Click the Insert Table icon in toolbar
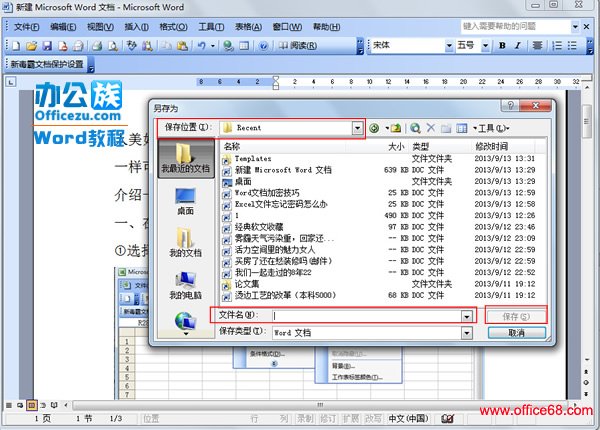The width and height of the screenshot is (600, 430). tap(244, 46)
